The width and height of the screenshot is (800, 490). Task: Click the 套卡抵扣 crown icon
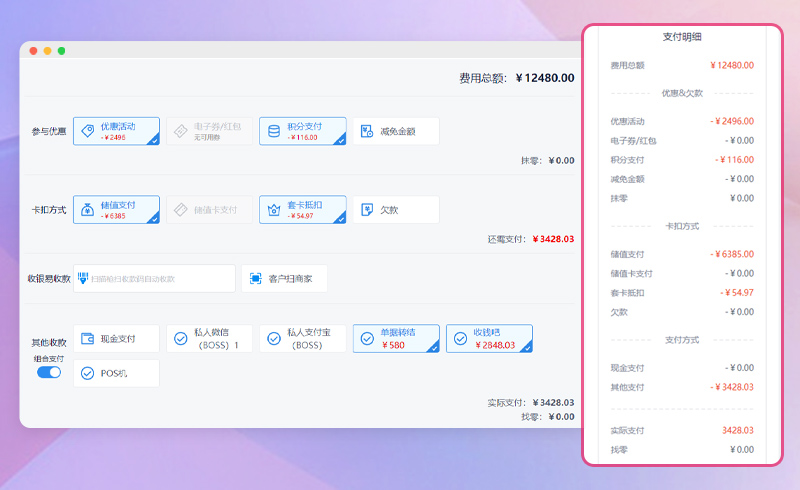click(x=274, y=209)
